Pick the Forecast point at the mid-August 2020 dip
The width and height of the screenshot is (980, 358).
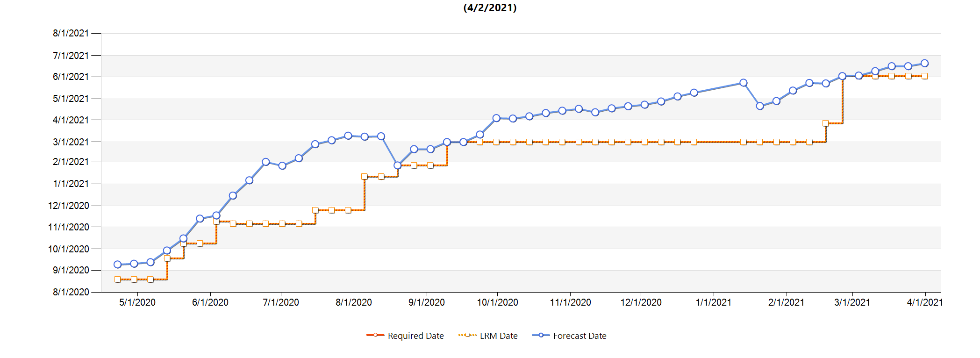pyautogui.click(x=398, y=165)
